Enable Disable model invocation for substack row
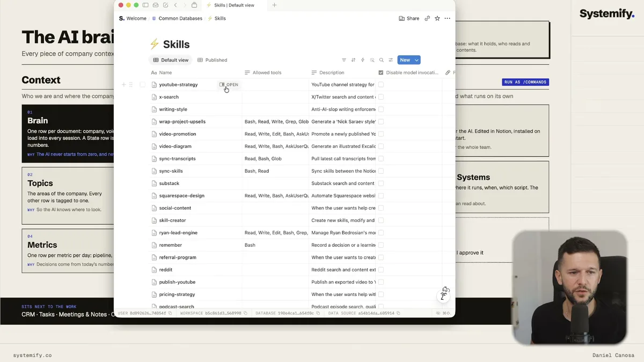 (x=381, y=183)
